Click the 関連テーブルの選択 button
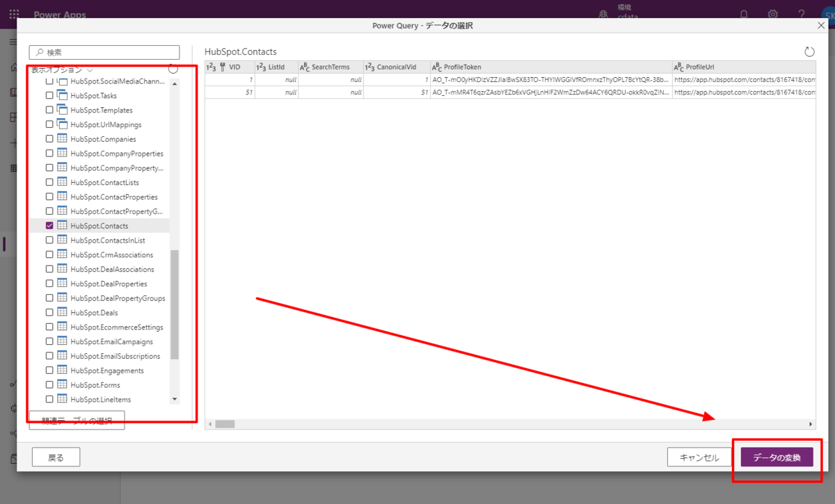Image resolution: width=835 pixels, height=504 pixels. [77, 421]
